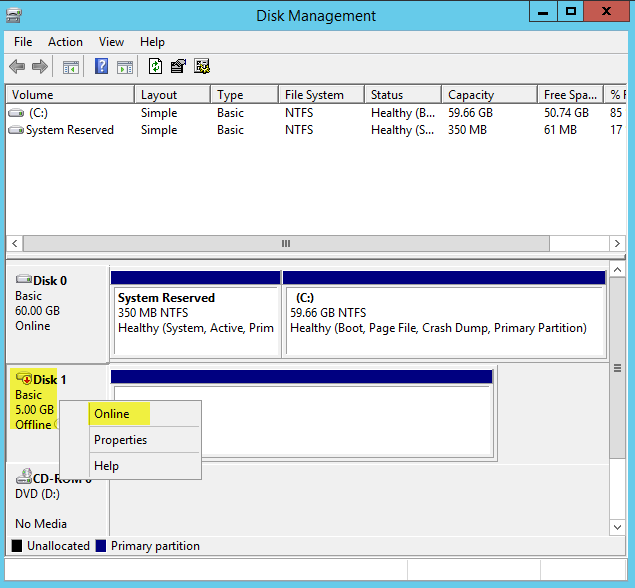This screenshot has height=588, width=635.
Task: Toggle the show/hide console tree icon
Action: [x=70, y=67]
